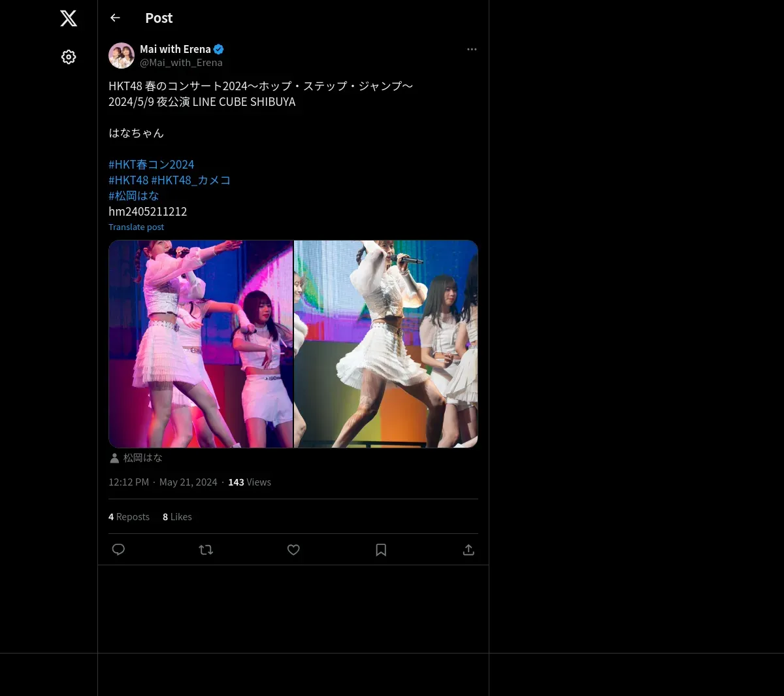View the 8 Likes list
Image resolution: width=784 pixels, height=696 pixels.
[177, 517]
